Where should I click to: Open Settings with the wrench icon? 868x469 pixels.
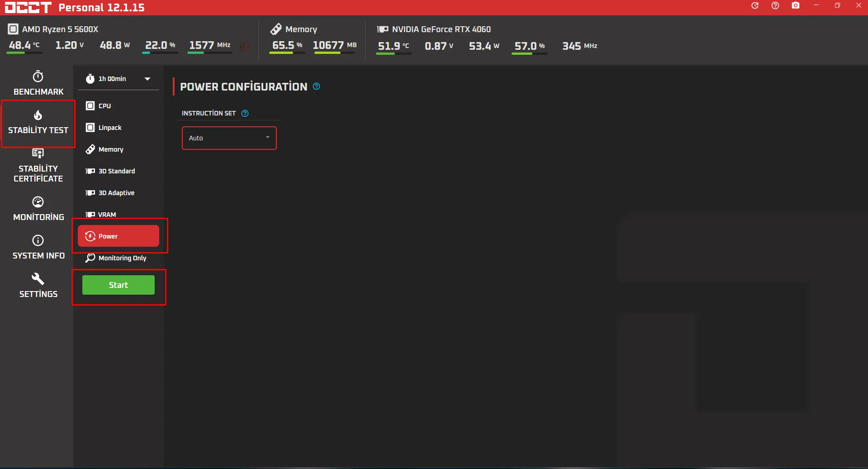point(38,286)
